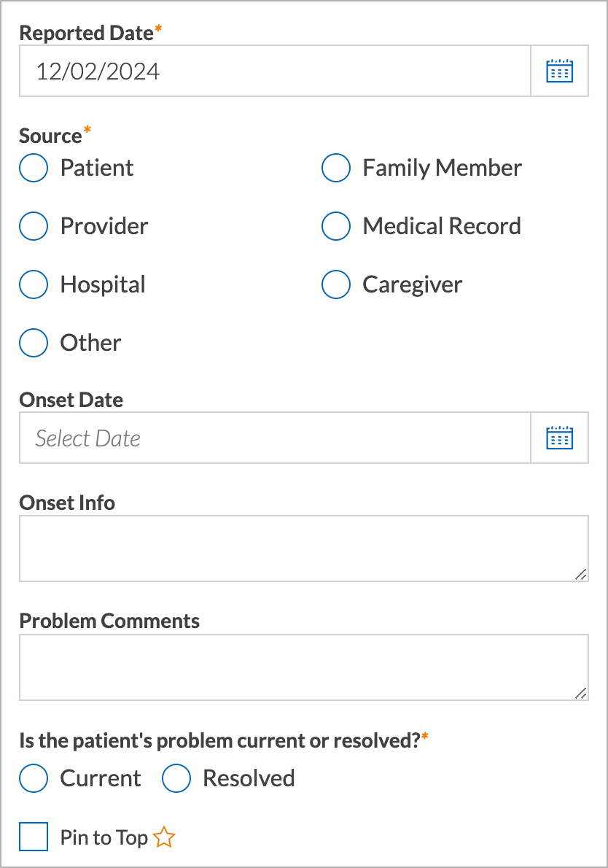Enable the Pin to Top checkbox
608x868 pixels.
pyautogui.click(x=34, y=837)
